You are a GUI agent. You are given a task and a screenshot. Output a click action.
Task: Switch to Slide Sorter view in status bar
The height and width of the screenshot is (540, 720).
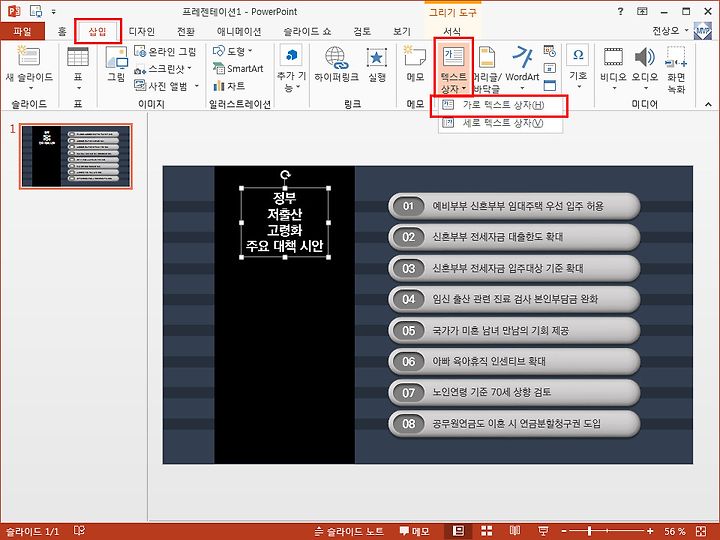(486, 531)
